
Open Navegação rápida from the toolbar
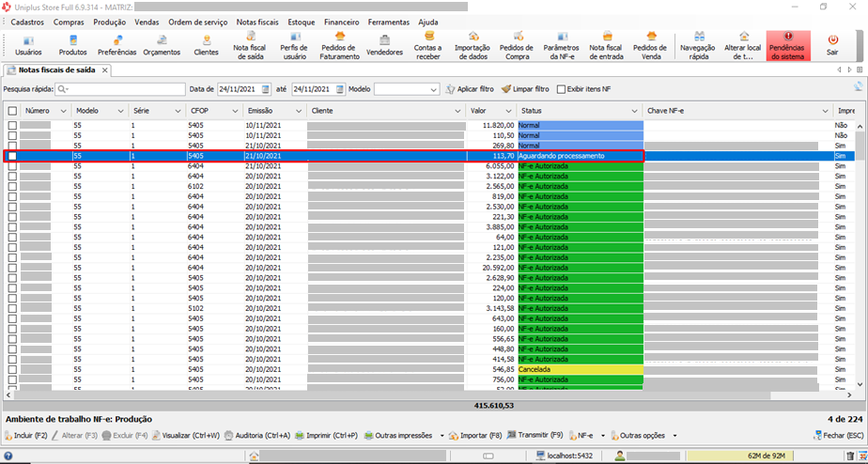(x=698, y=46)
